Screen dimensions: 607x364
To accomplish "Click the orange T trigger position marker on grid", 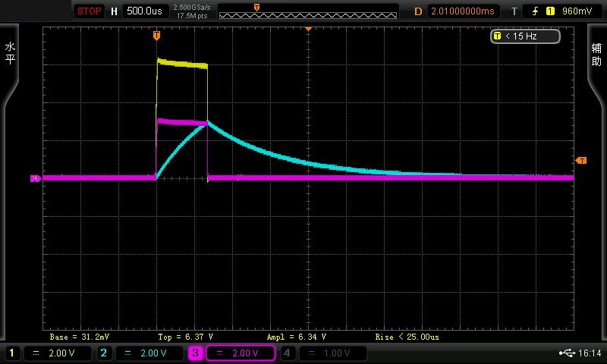I will click(156, 36).
